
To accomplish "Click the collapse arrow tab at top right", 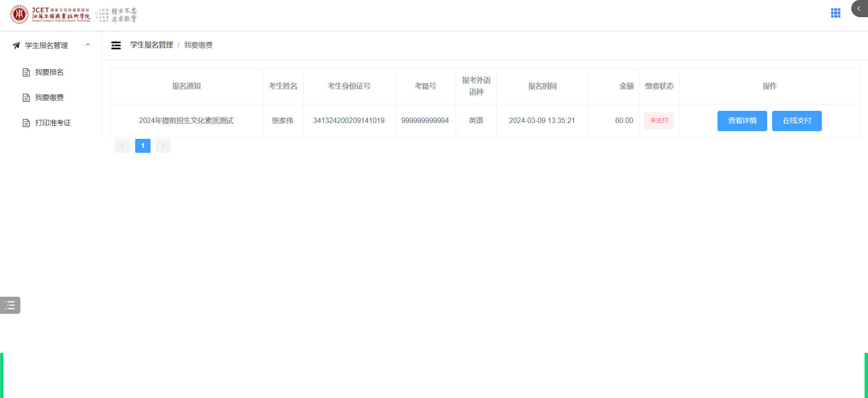I will tap(859, 9).
